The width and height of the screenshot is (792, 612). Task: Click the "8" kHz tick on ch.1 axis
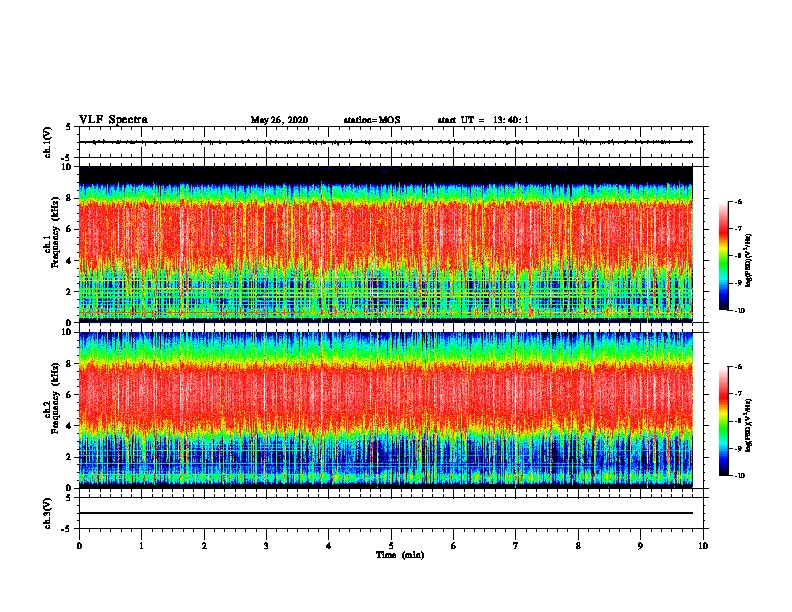tap(70, 198)
